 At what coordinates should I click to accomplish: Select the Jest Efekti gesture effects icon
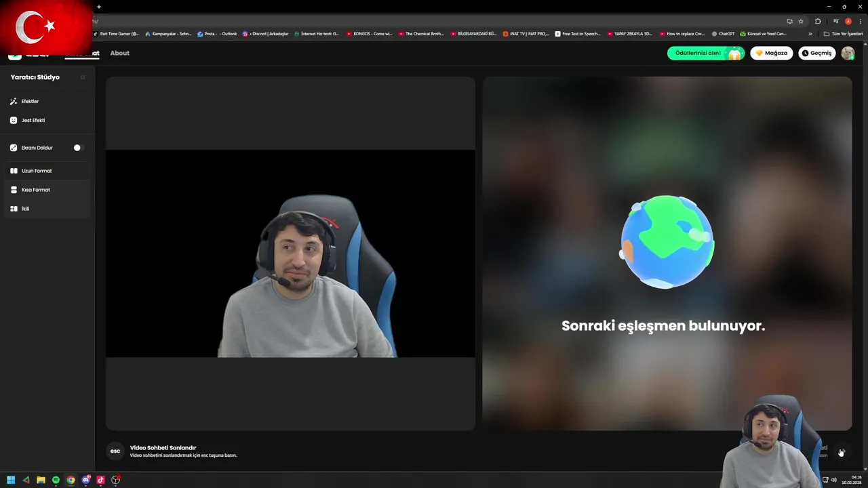[x=14, y=120]
